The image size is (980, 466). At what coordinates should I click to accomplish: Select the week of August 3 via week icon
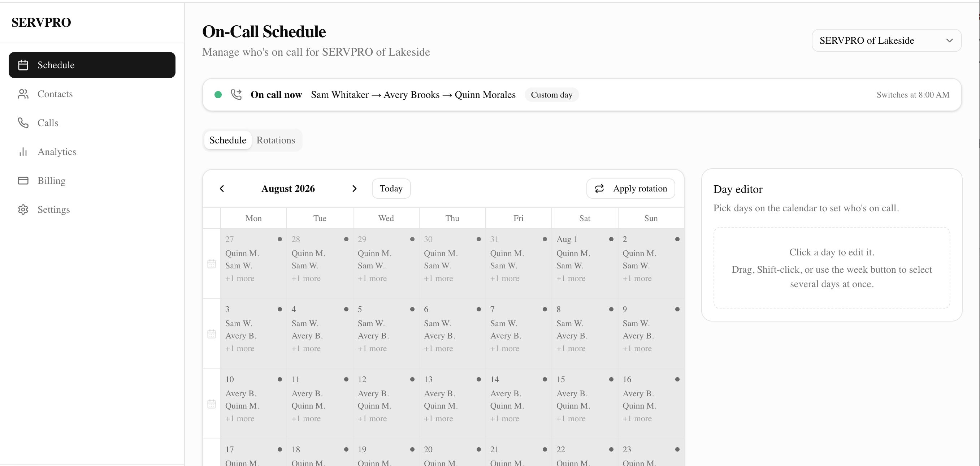point(212,333)
